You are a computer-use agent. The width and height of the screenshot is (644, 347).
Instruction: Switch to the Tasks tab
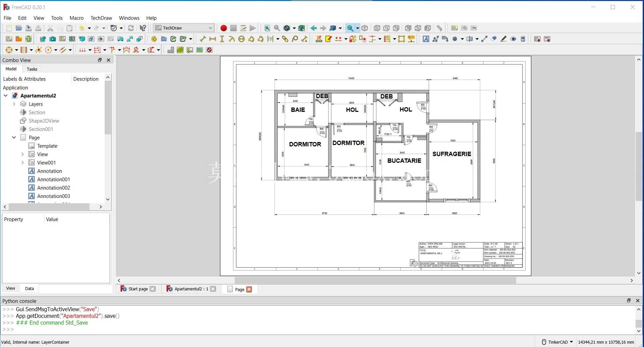tap(32, 69)
